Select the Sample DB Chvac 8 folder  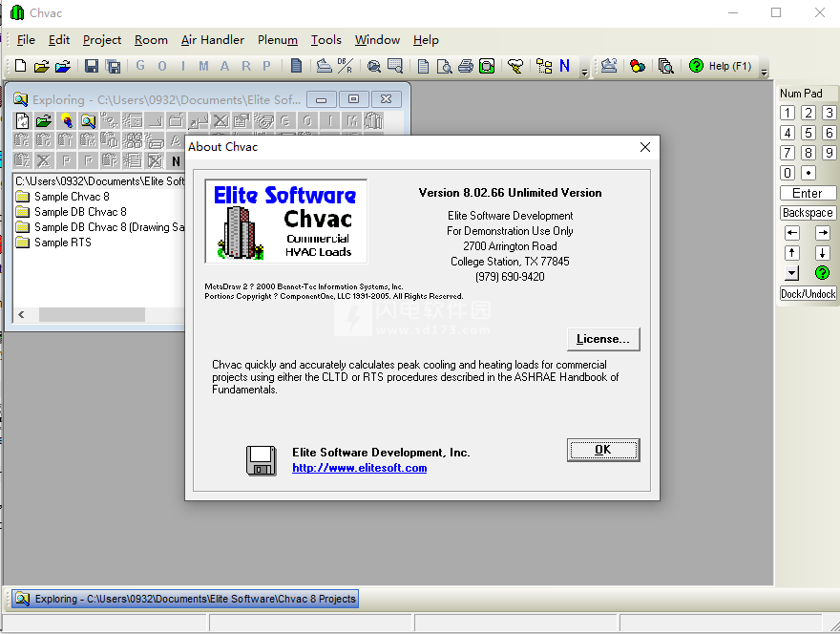pyautogui.click(x=71, y=212)
